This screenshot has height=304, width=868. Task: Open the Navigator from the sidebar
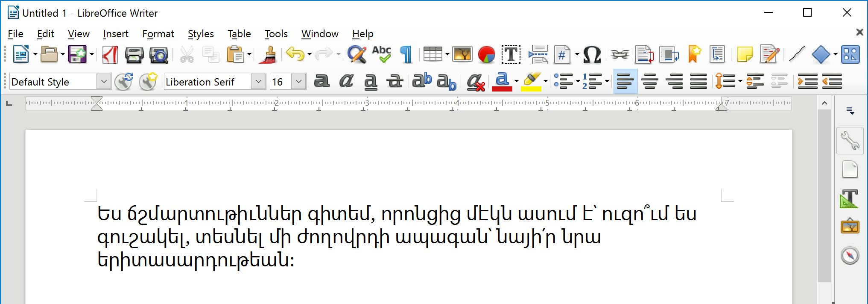coord(850,256)
